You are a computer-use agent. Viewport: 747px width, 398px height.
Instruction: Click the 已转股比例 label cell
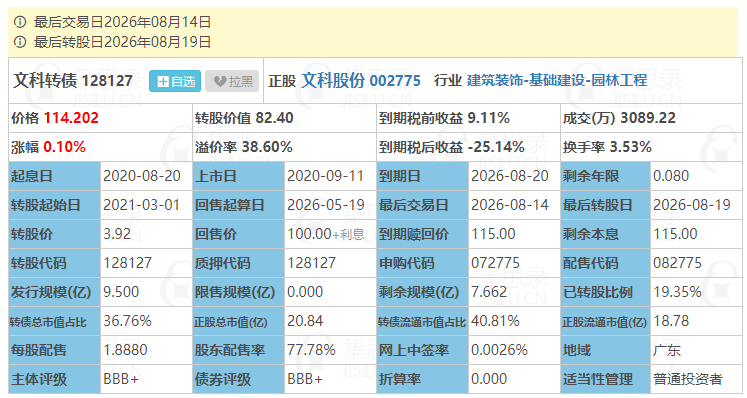[x=606, y=292]
